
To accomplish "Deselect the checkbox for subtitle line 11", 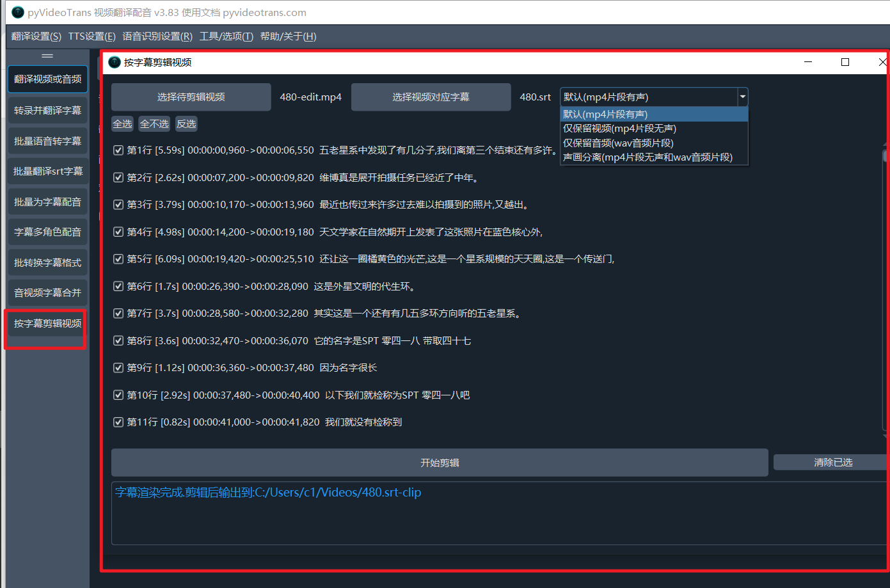I will point(118,422).
